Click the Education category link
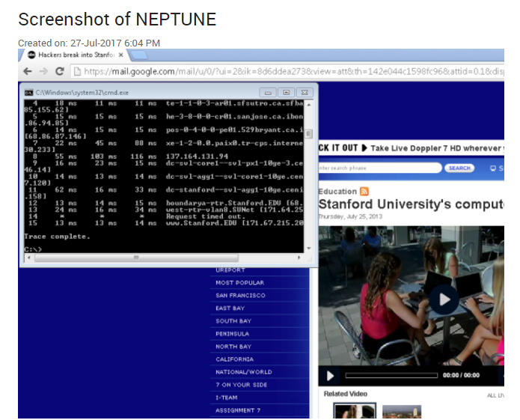This screenshot has width=520, height=420. (x=337, y=192)
